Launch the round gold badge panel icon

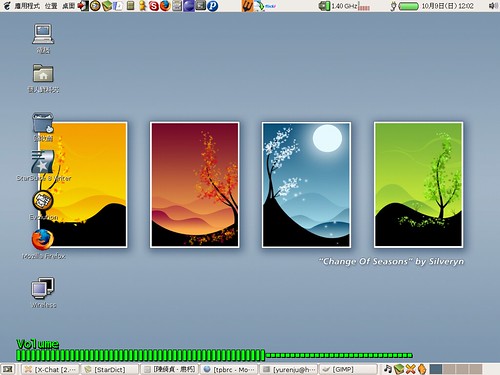[x=95, y=6]
